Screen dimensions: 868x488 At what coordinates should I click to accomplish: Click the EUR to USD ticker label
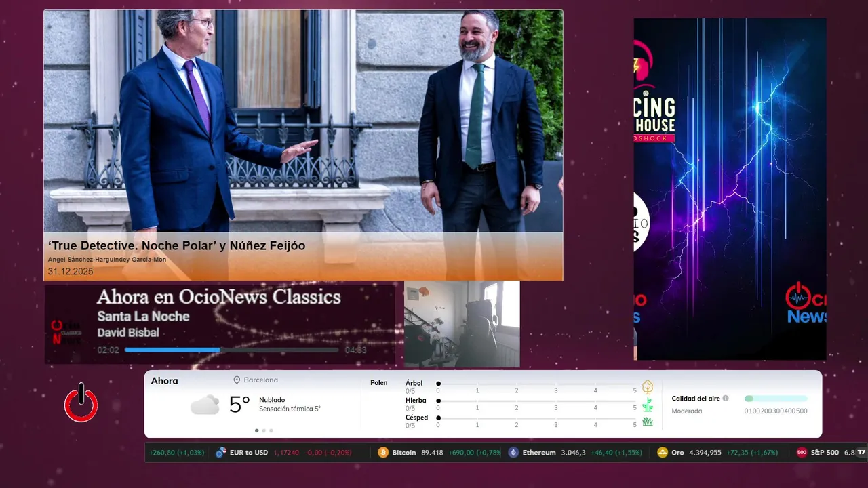pos(249,453)
